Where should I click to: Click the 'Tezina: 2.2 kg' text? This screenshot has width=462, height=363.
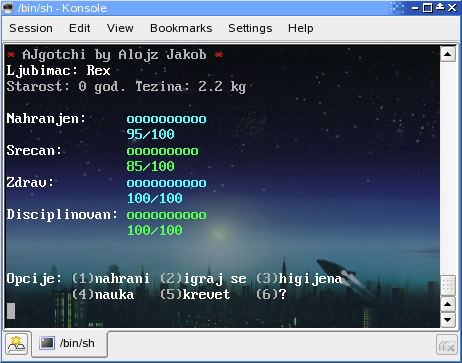point(191,87)
